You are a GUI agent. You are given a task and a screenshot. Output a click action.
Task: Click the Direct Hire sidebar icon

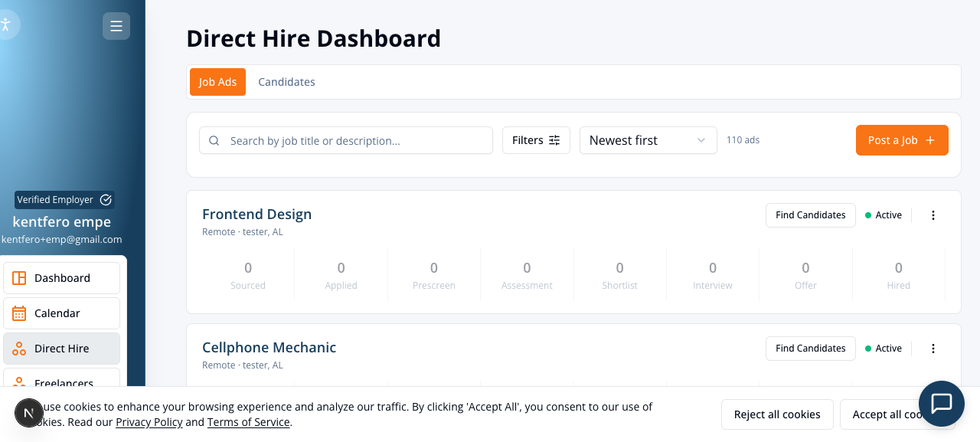pos(19,349)
